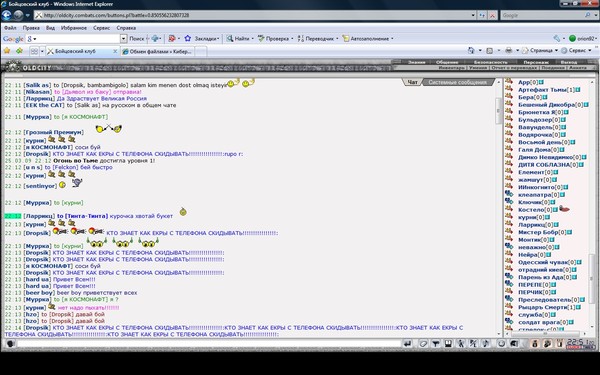This screenshot has width=600, height=375.
Task: Toggle the sound note icon in chat bar
Action: (485, 343)
